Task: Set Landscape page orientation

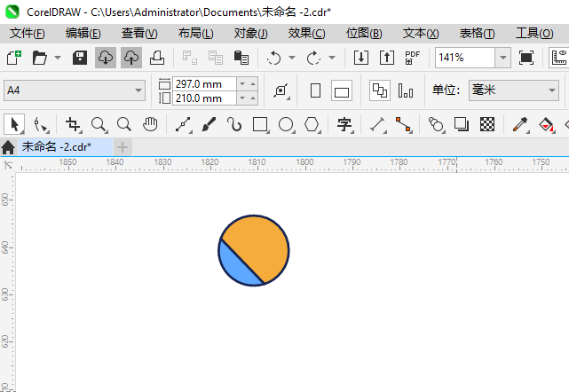Action: point(342,90)
